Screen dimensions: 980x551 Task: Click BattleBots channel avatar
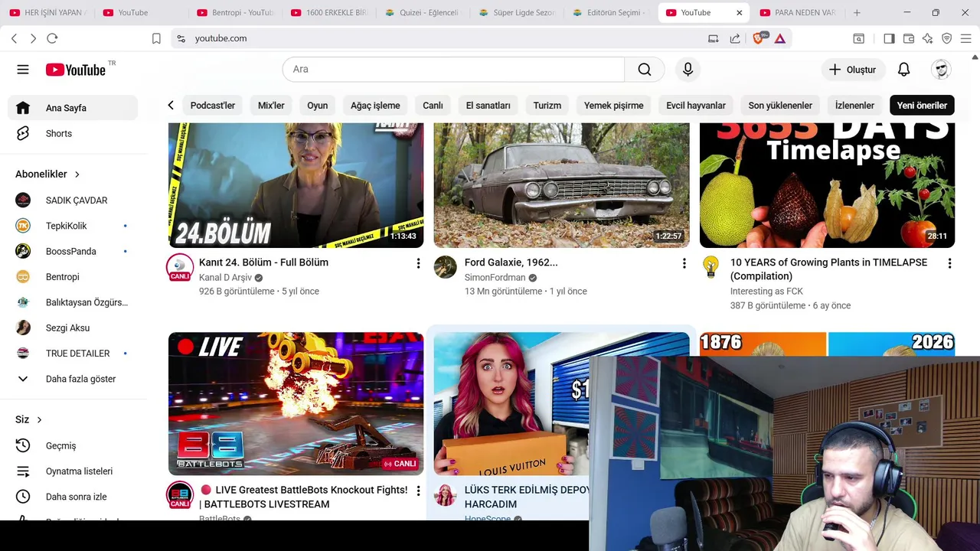click(180, 494)
